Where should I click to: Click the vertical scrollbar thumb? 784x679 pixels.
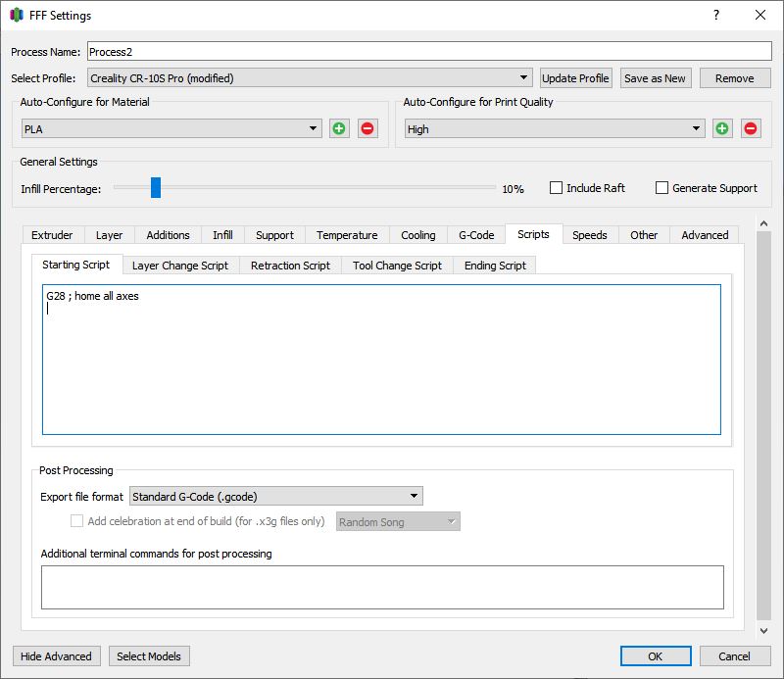[x=763, y=425]
